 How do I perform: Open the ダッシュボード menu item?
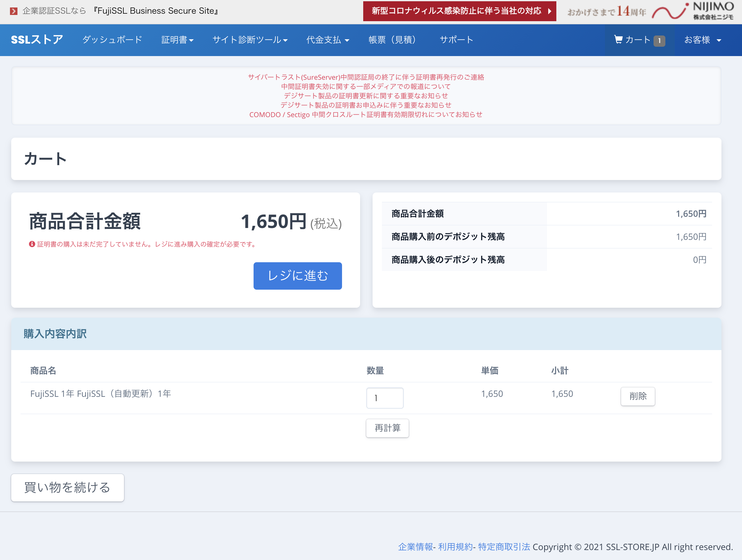click(x=112, y=40)
